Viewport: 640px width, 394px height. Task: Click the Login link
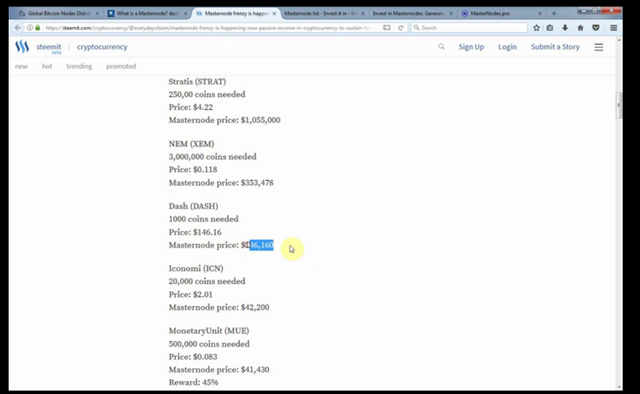click(507, 47)
